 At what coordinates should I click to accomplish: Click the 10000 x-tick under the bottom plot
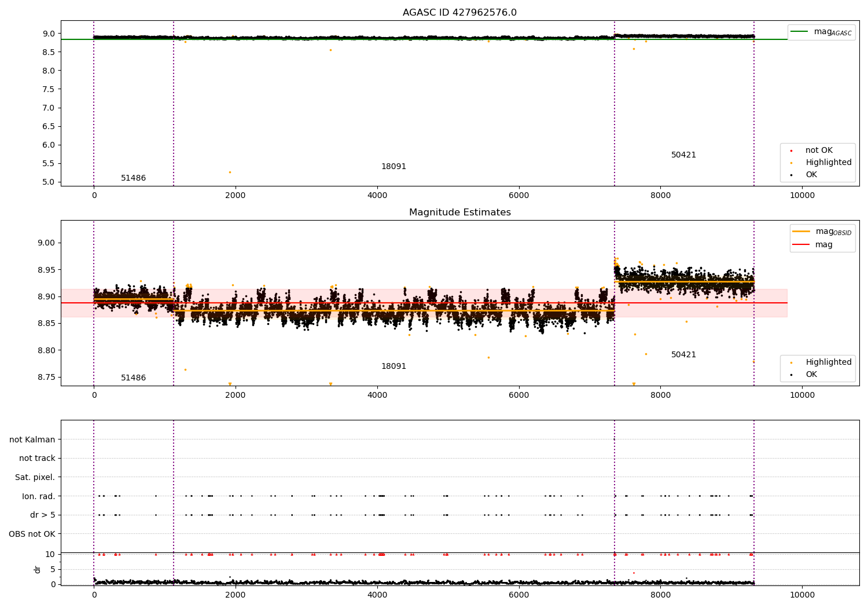[802, 595]
